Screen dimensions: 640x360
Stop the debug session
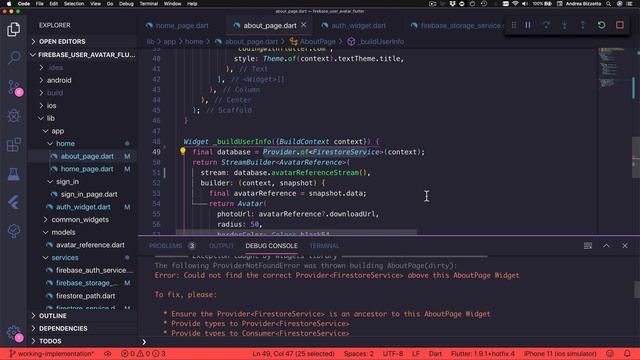[x=620, y=25]
